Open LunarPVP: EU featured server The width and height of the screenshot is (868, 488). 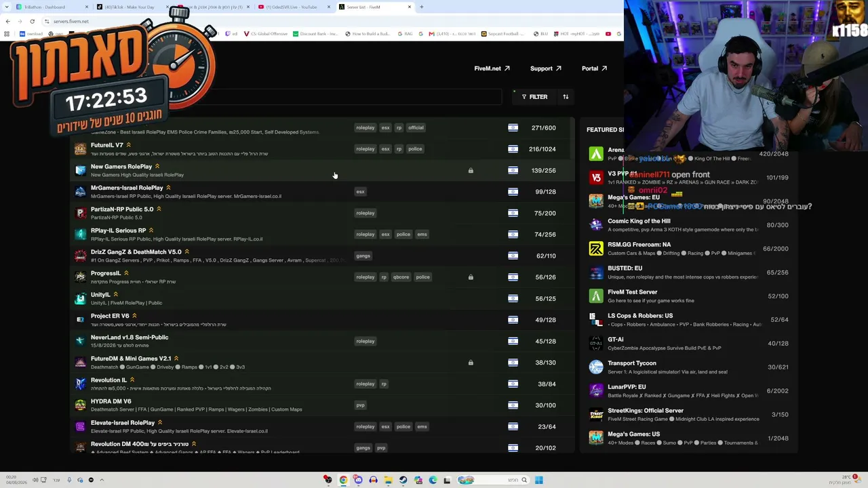coord(688,391)
